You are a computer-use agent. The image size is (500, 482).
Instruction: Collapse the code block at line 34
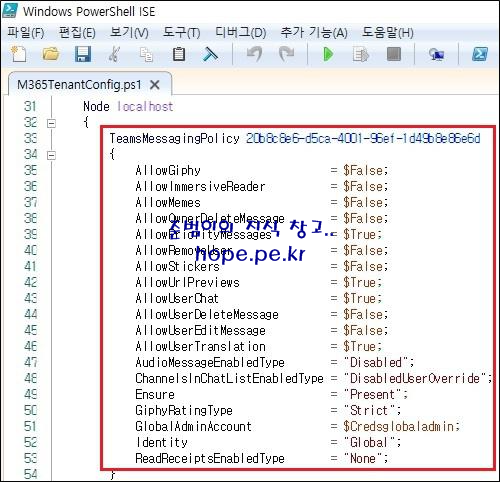point(51,155)
